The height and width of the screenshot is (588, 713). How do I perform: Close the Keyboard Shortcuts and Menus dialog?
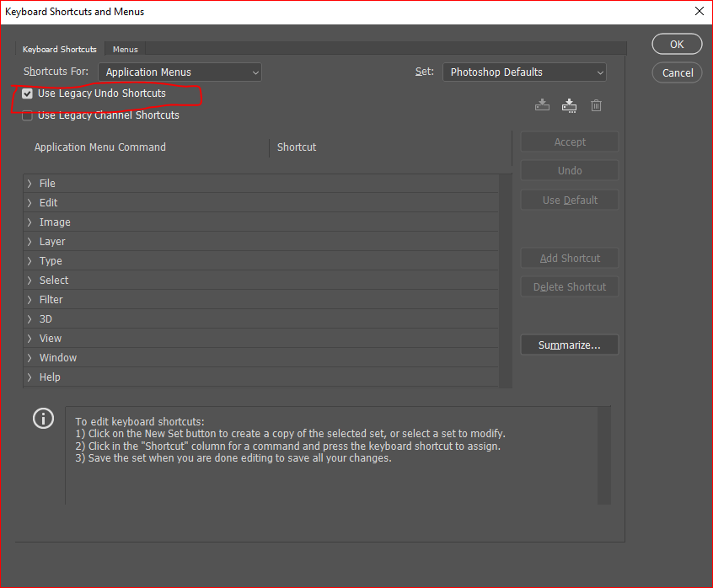700,11
